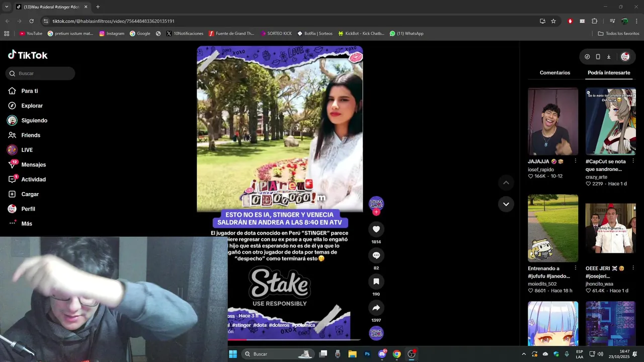This screenshot has width=644, height=362.
Task: Open Entrenando a #jufufu video thumbnail
Action: pos(553,228)
